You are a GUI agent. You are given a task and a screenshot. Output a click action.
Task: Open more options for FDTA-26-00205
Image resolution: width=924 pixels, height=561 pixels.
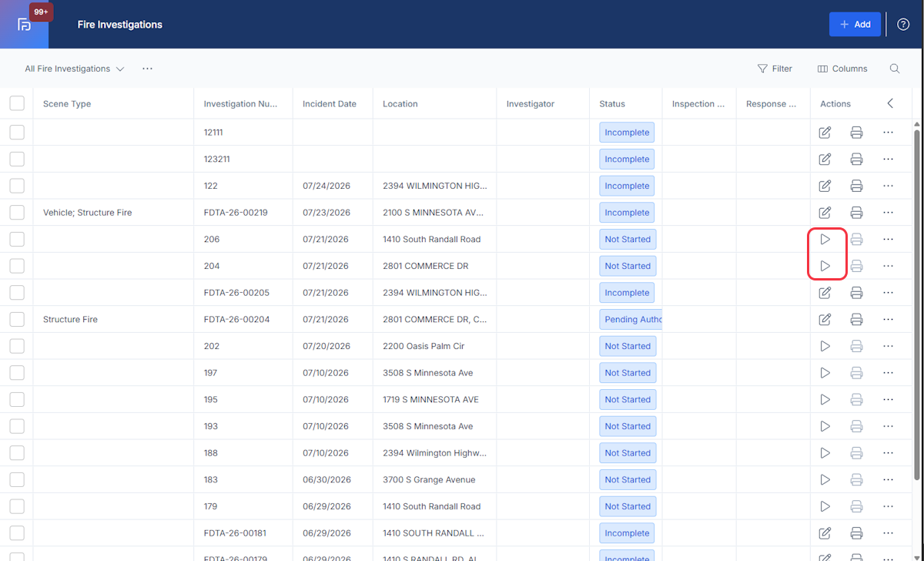coord(888,293)
